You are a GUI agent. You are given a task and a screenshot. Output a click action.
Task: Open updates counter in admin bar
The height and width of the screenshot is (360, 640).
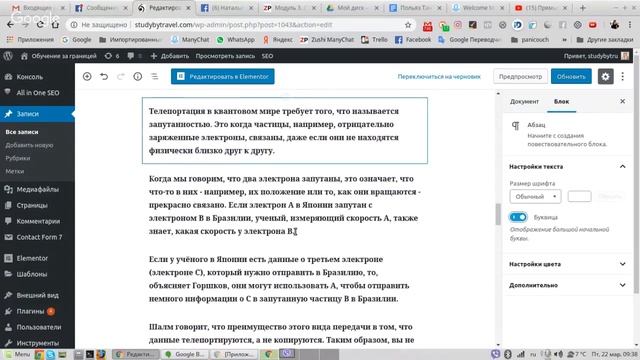[x=112, y=56]
